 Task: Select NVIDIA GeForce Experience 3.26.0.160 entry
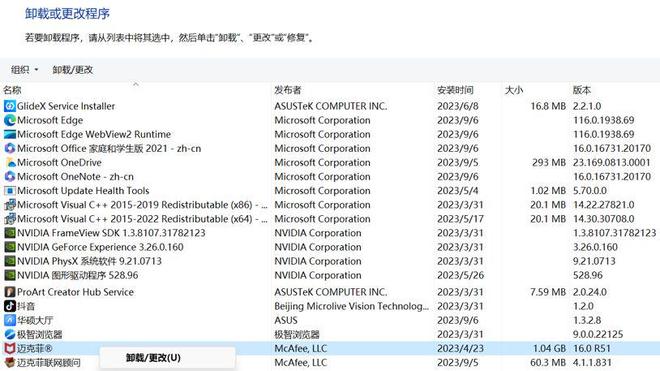coord(100,247)
